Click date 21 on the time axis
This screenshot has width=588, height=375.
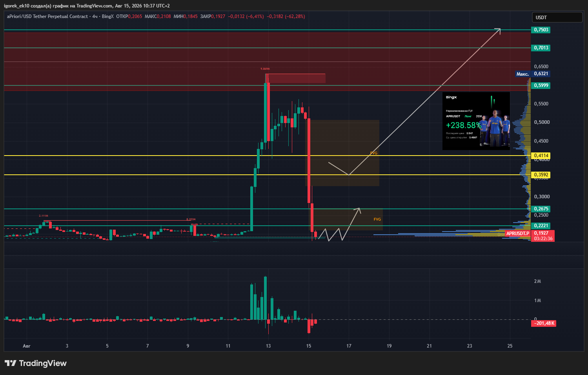(x=429, y=346)
